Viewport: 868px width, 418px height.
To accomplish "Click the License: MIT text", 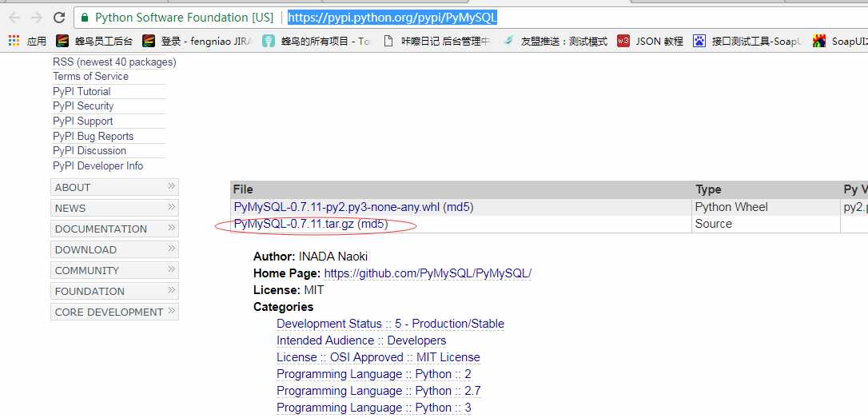I will [289, 290].
